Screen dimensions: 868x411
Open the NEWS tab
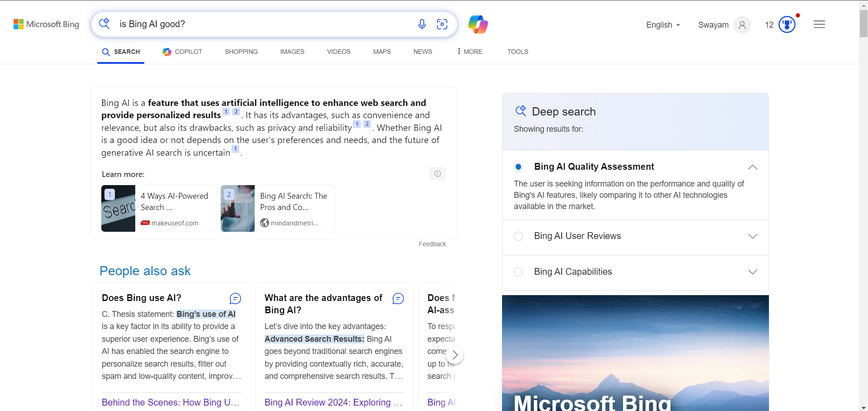tap(422, 52)
